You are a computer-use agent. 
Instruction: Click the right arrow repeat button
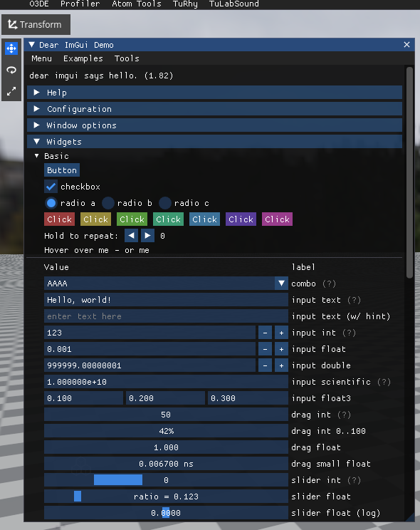(147, 236)
